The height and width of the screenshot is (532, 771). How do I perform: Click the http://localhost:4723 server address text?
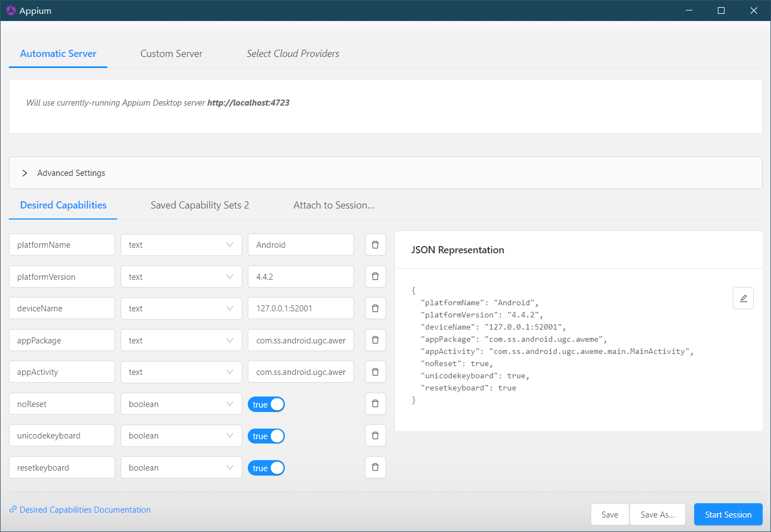pyautogui.click(x=248, y=102)
